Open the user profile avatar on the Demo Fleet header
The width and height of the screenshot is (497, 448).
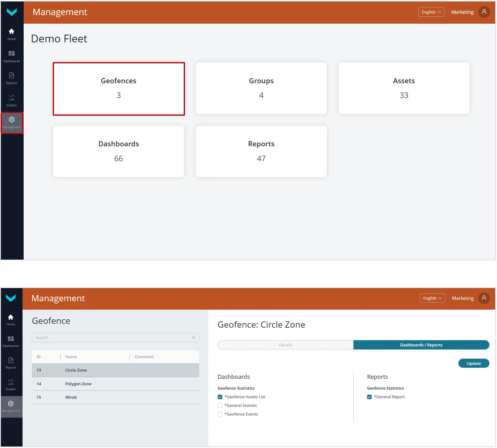(x=484, y=12)
